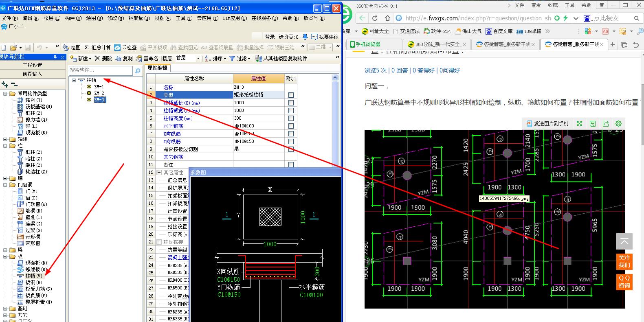
Task: Select 螺旋板(B) under 板 folder
Action: [x=32, y=269]
